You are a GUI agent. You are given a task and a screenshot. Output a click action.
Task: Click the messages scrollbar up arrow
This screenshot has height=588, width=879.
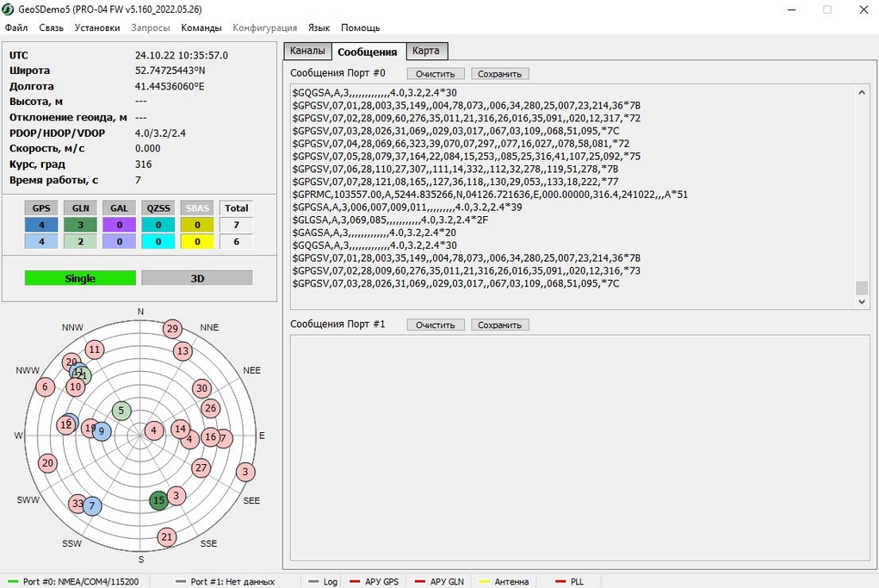(862, 93)
